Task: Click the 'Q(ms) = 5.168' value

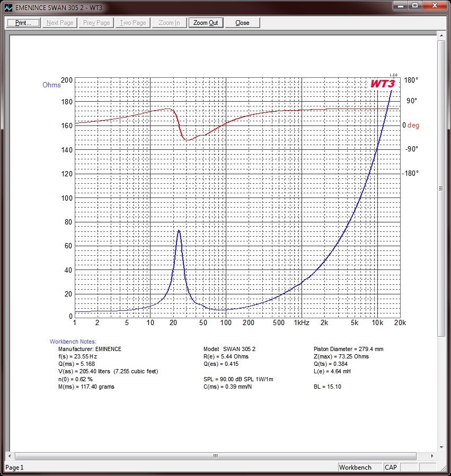Action: [77, 364]
